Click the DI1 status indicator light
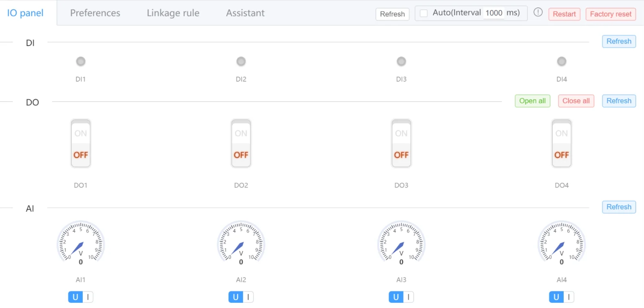 [81, 61]
